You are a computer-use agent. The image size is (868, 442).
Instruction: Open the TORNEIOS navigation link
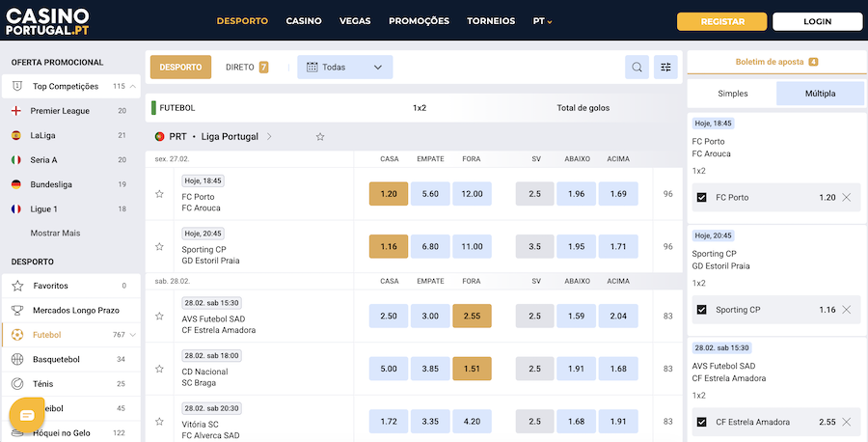coord(491,21)
